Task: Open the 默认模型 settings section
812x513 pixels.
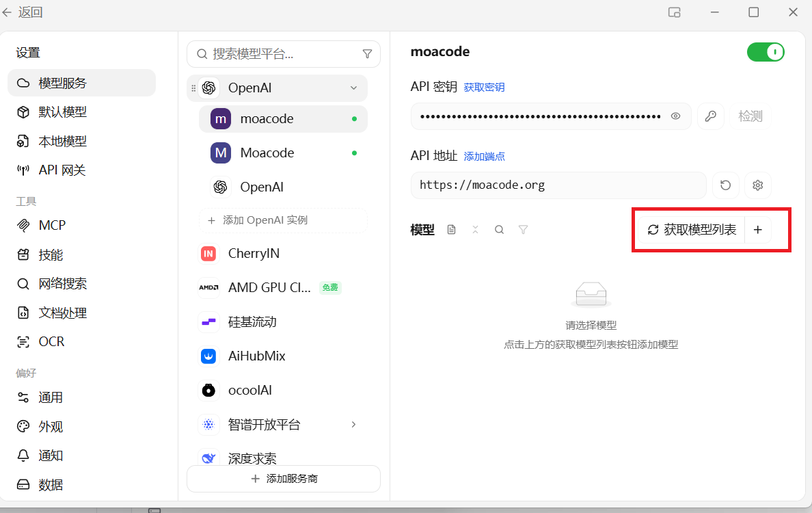Action: [81, 112]
